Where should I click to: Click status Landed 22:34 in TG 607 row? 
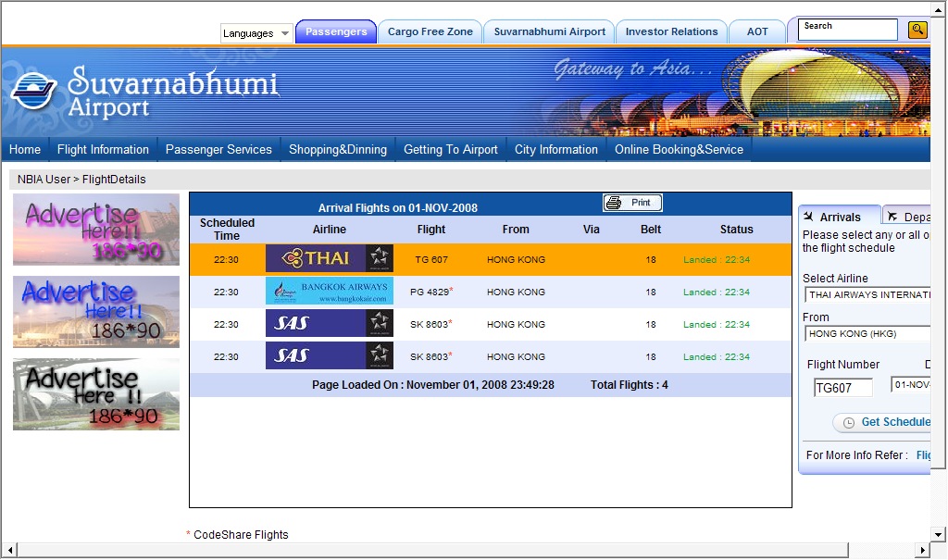click(x=717, y=259)
